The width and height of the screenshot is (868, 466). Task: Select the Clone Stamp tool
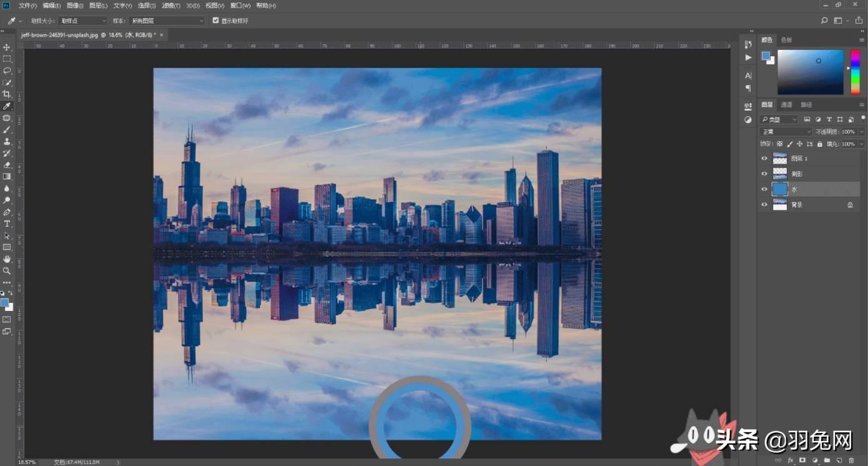(x=7, y=142)
